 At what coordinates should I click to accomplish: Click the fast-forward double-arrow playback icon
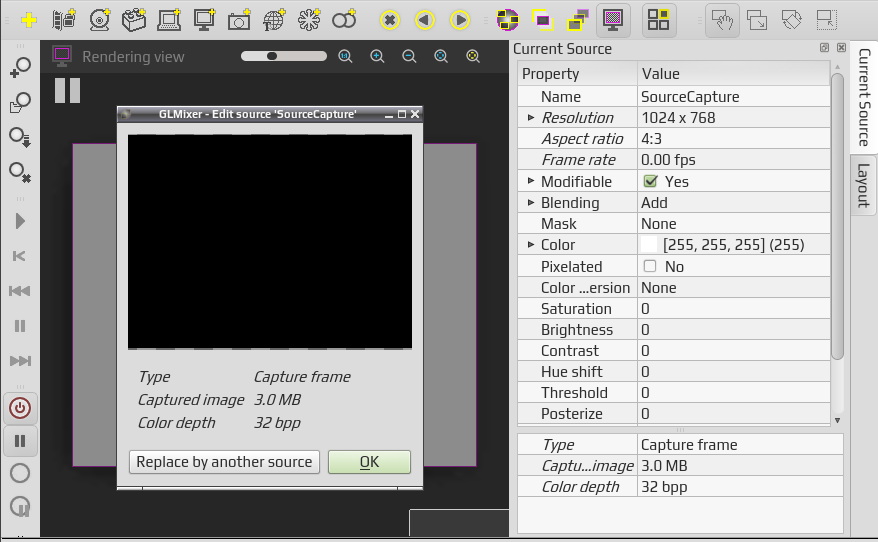[20, 361]
